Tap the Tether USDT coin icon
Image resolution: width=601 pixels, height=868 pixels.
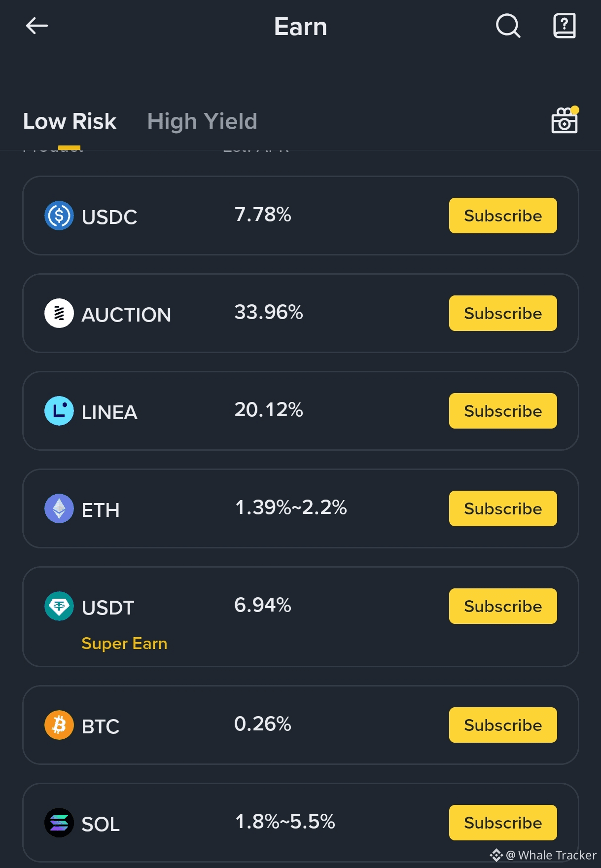tap(59, 606)
